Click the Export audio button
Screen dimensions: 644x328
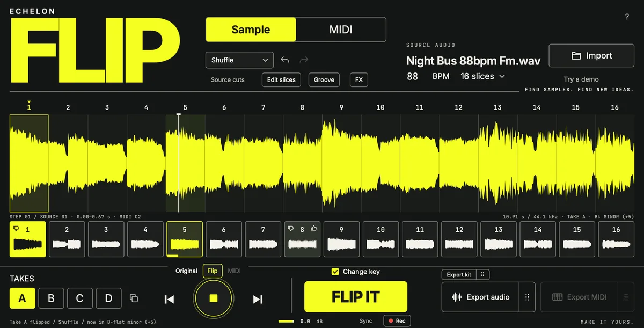[x=481, y=297]
